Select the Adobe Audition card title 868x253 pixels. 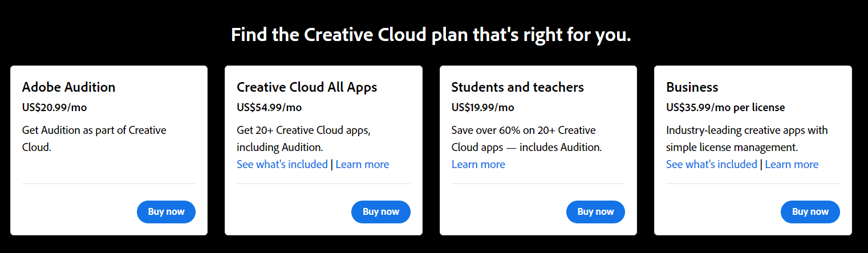point(68,87)
